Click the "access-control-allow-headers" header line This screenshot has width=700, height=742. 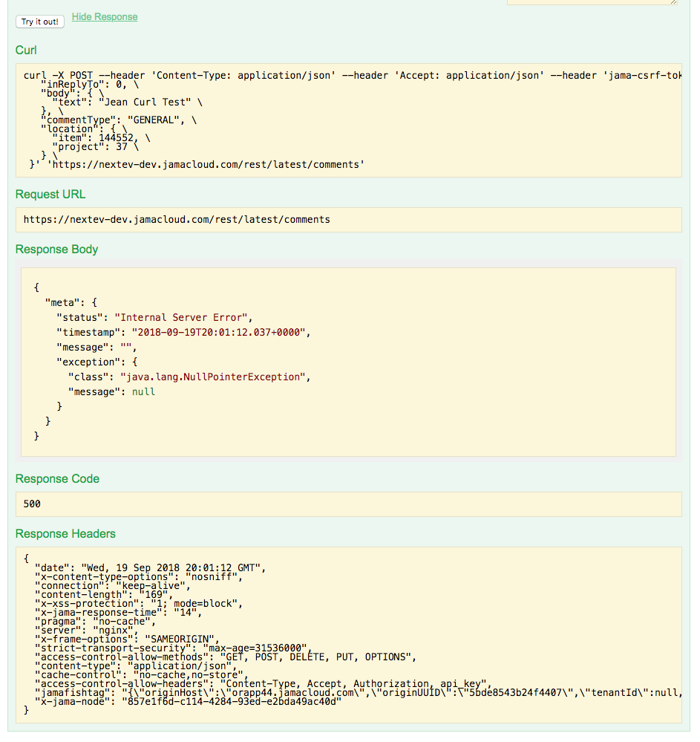[x=264, y=684]
